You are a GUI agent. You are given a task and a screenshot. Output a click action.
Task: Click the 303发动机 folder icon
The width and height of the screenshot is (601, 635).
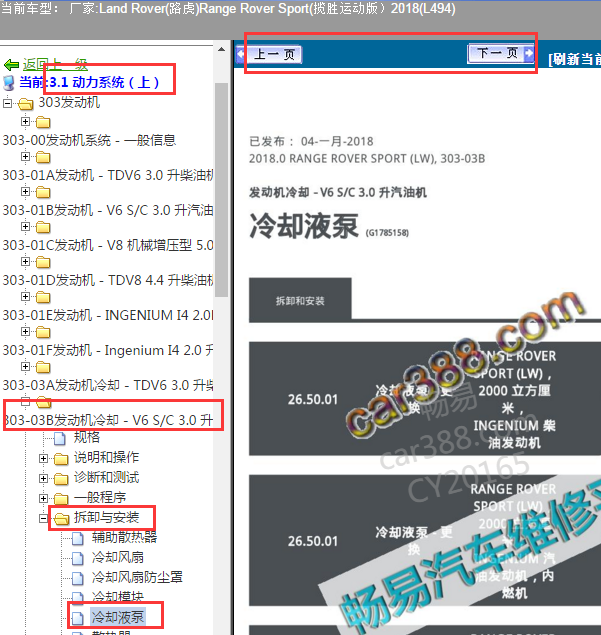click(26, 104)
